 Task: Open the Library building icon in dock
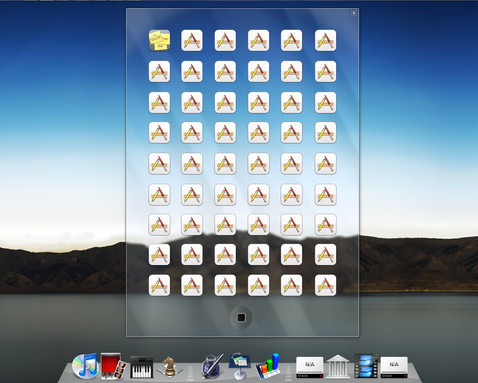338,367
